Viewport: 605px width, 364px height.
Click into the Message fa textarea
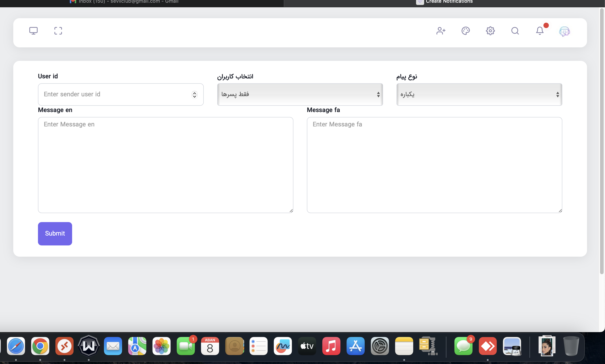[434, 165]
